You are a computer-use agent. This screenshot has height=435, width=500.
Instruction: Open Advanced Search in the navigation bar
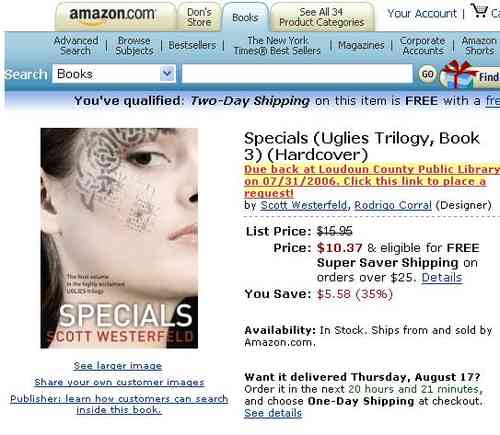[x=76, y=46]
